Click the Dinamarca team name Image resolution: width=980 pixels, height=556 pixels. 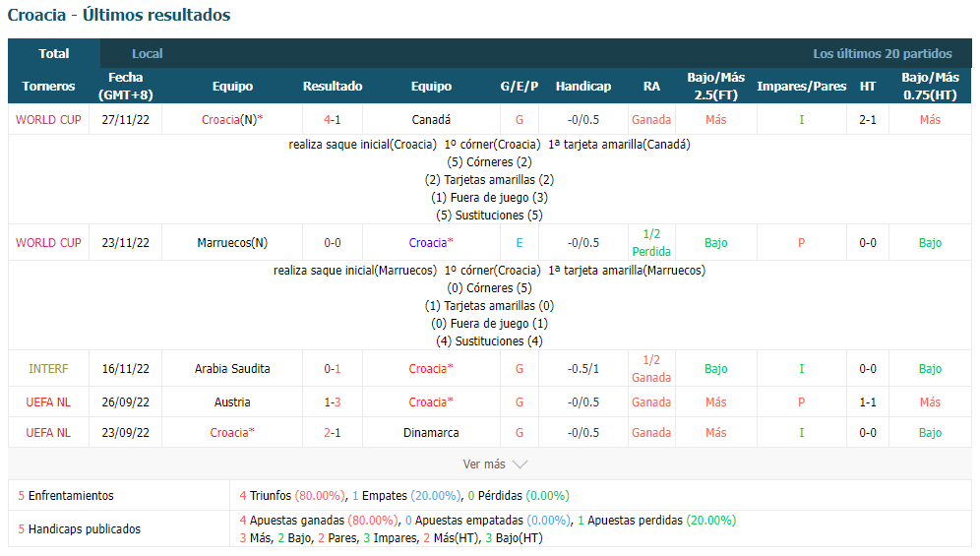(431, 433)
